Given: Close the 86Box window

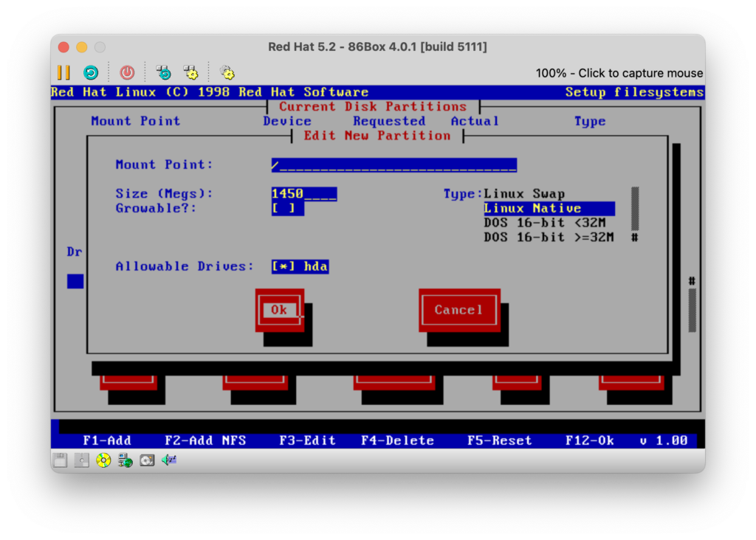Looking at the screenshot, I should (63, 46).
